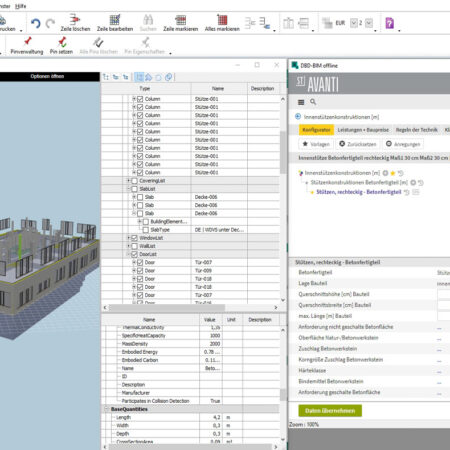The height and width of the screenshot is (450, 450).
Task: Switch to Leistungen + Baupreise tab
Action: 363,130
